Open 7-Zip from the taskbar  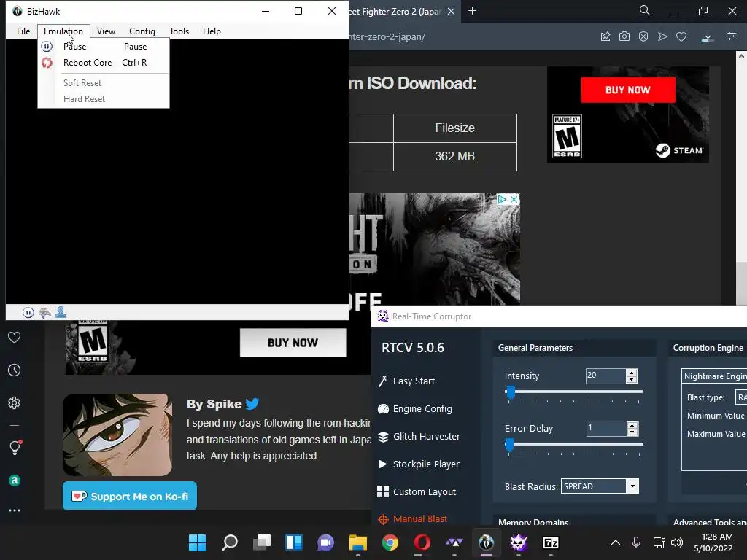[550, 542]
